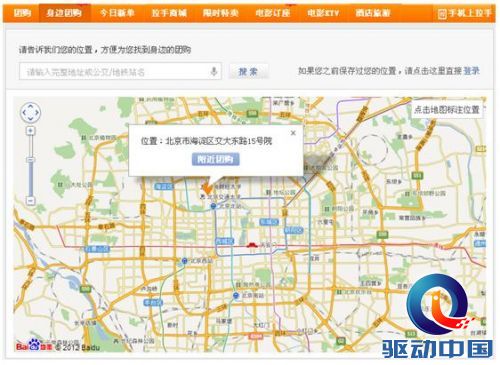500x365 pixels.
Task: Pan map up with compass arrow
Action: coord(30,106)
